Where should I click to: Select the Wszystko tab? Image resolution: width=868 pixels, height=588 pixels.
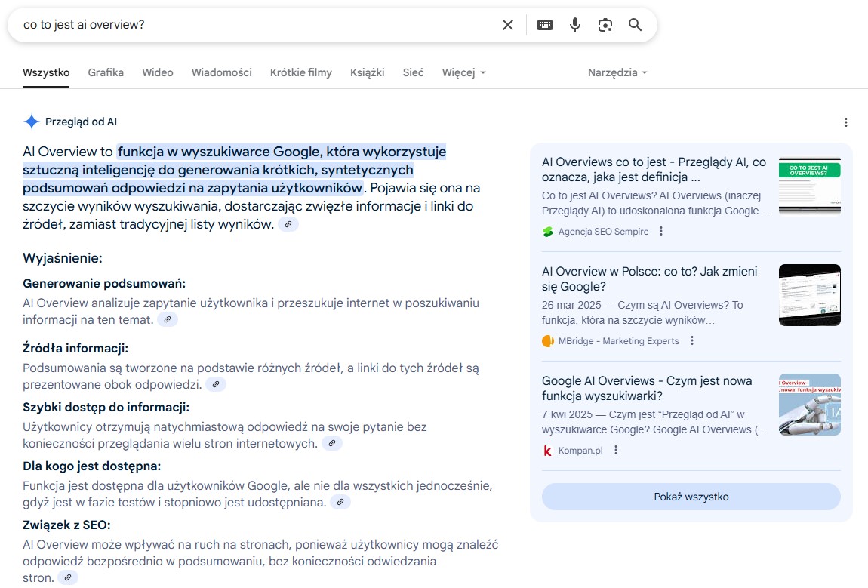point(46,72)
